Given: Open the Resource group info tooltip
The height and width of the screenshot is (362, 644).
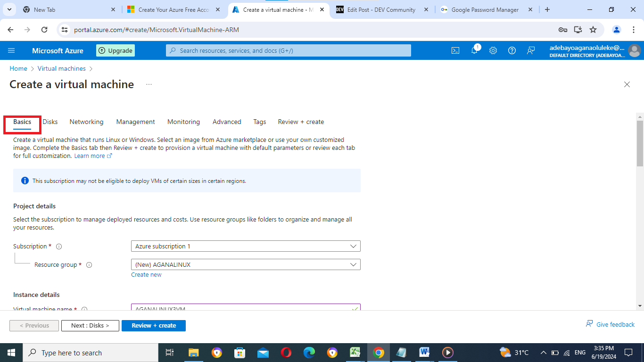Looking at the screenshot, I should coord(89,264).
